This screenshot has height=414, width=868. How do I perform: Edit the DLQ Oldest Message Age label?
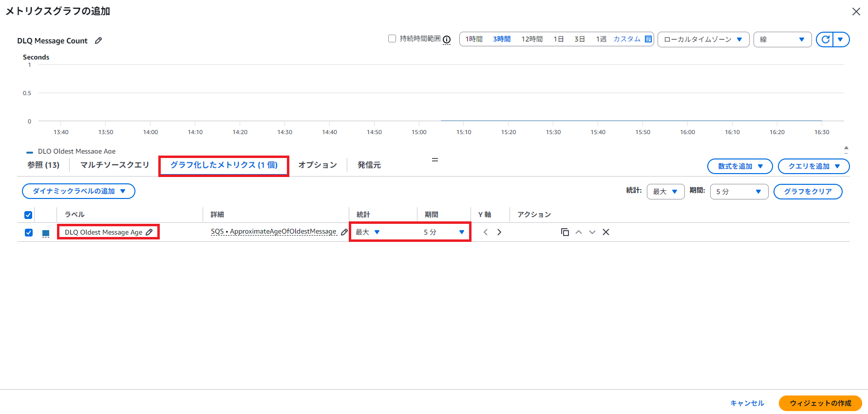point(150,232)
